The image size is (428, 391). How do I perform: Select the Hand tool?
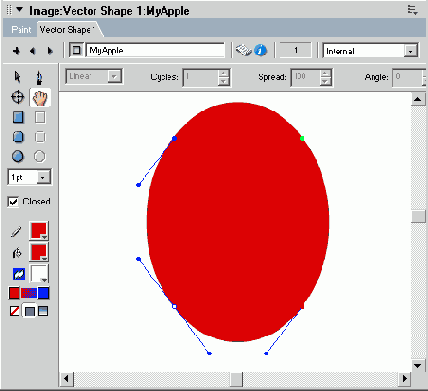(x=40, y=97)
